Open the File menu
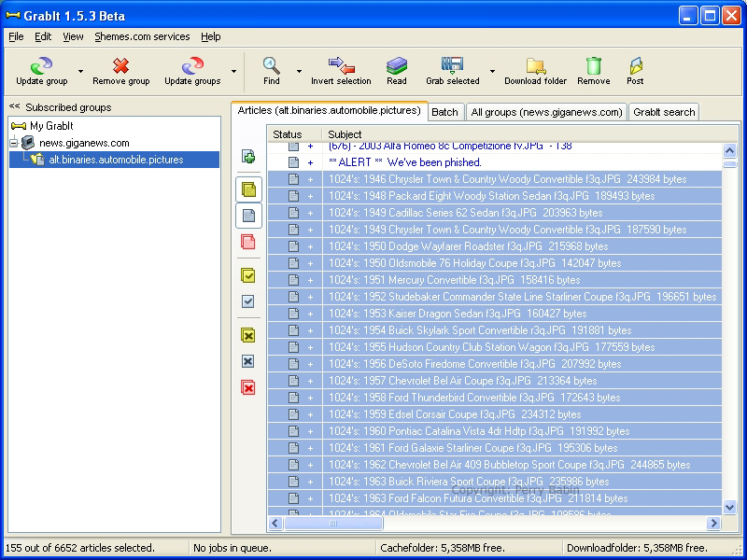 (x=16, y=36)
